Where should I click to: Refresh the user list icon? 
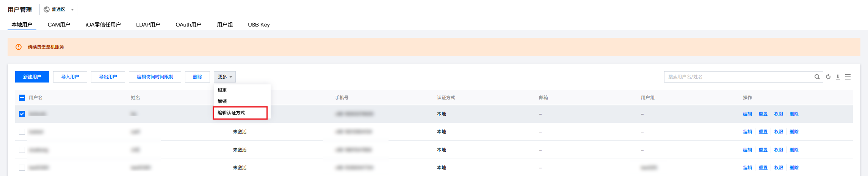[828, 77]
